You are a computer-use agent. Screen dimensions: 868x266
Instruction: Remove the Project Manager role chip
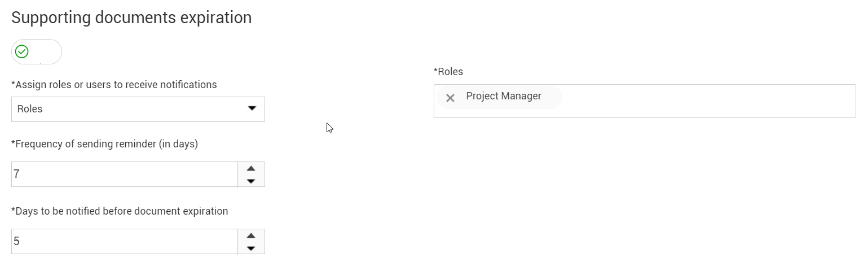450,98
